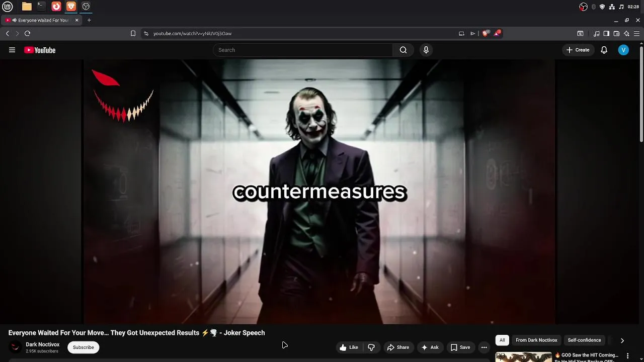
Task: Open the Brave Wallet icon
Action: tap(616, 33)
